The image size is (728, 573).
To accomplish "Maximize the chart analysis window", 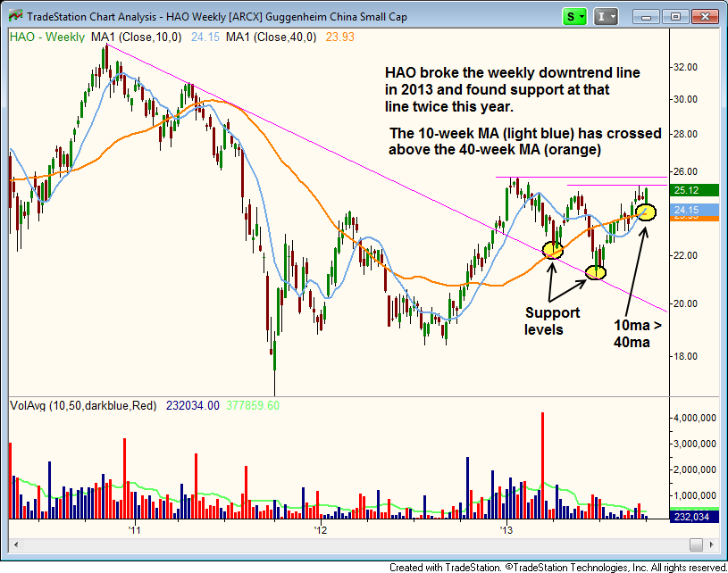I will point(675,17).
